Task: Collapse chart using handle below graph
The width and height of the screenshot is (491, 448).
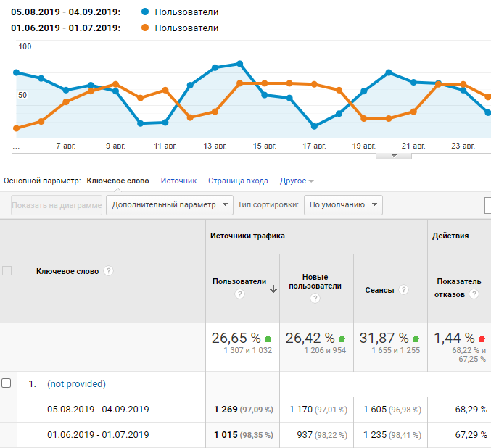Action: pos(394,155)
